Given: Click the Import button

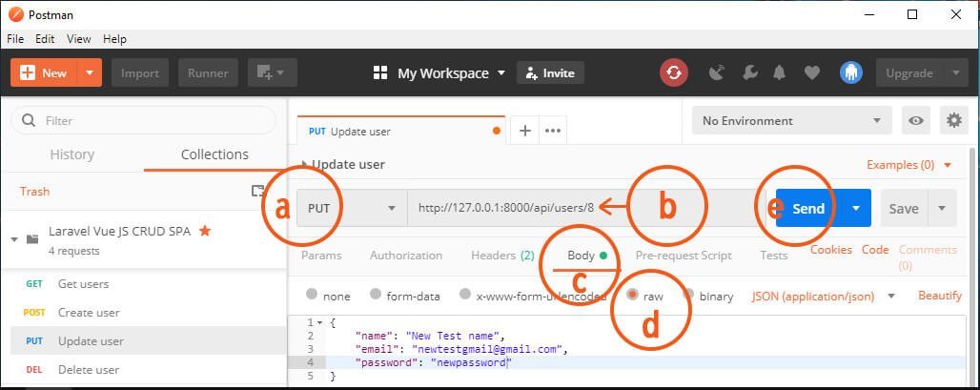Looking at the screenshot, I should (x=139, y=73).
